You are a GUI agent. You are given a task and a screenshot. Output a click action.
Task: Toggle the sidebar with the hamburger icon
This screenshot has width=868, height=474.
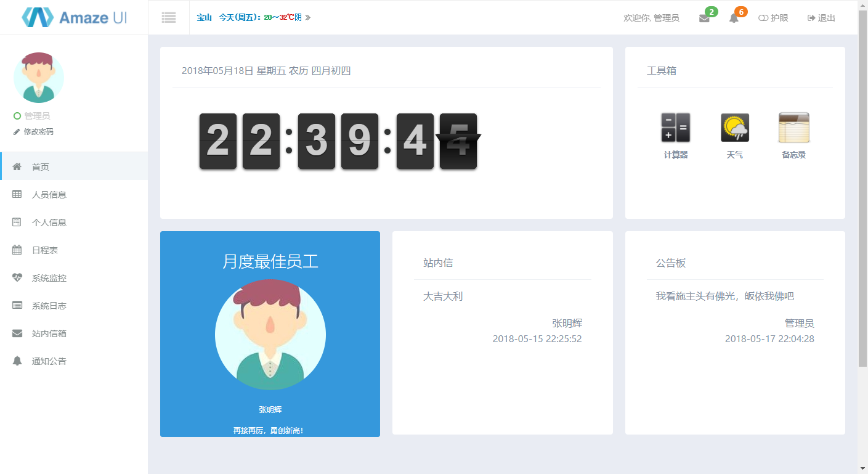pos(169,18)
